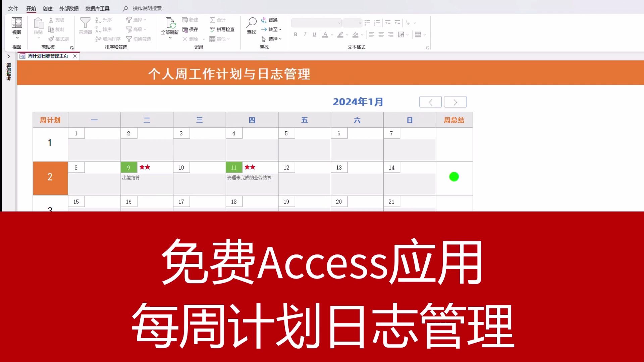The height and width of the screenshot is (362, 644).
Task: Run Spelling check (拼写检查)
Action: (222, 29)
